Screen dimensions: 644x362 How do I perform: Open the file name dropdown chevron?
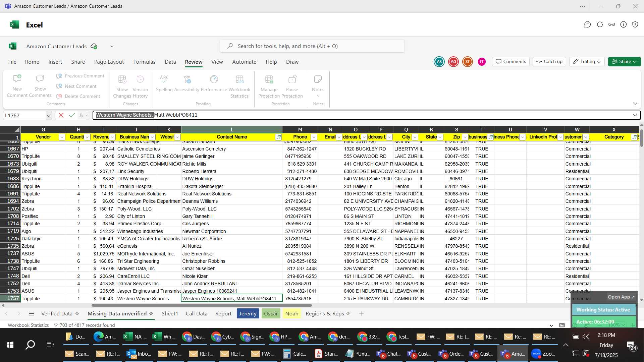[112, 46]
